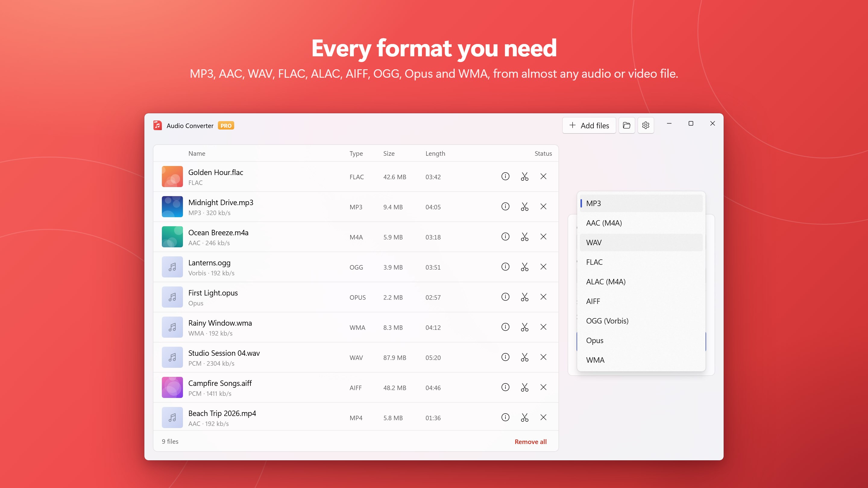Trim Golden Hour.flac with scissors icon

point(524,177)
